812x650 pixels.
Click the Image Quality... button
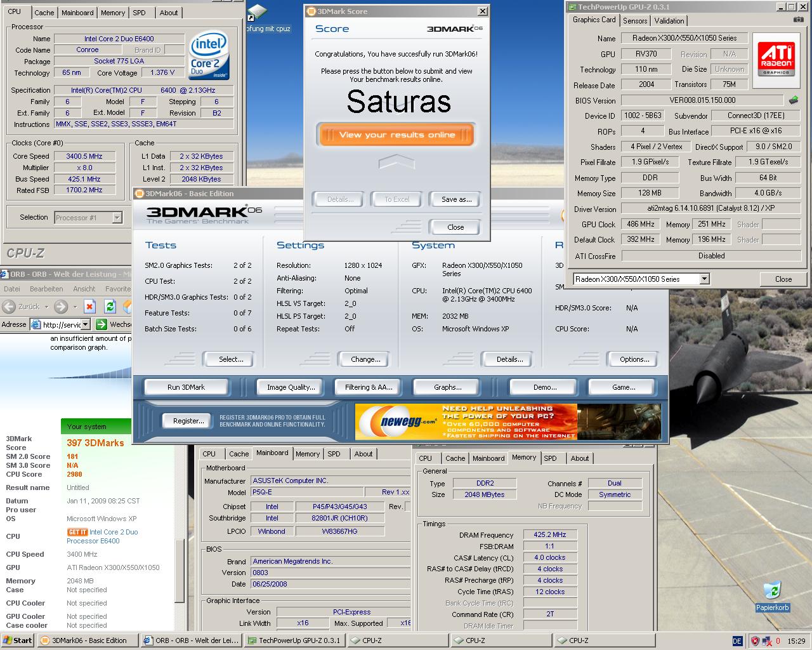coord(291,387)
